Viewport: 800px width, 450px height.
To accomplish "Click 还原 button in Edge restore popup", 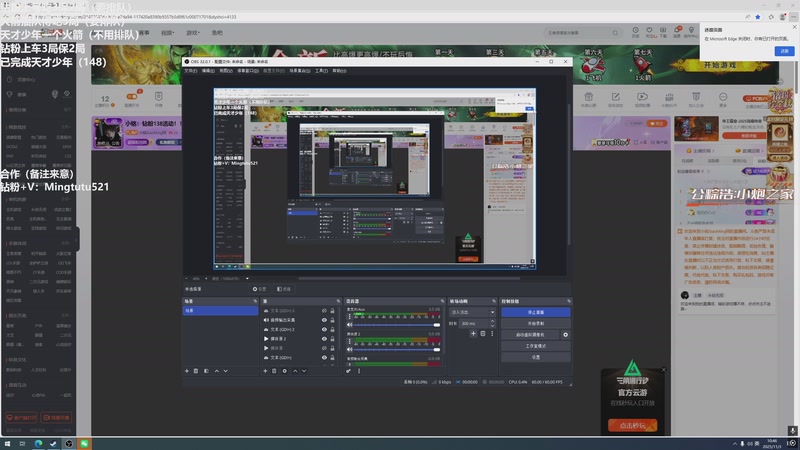I will [784, 51].
